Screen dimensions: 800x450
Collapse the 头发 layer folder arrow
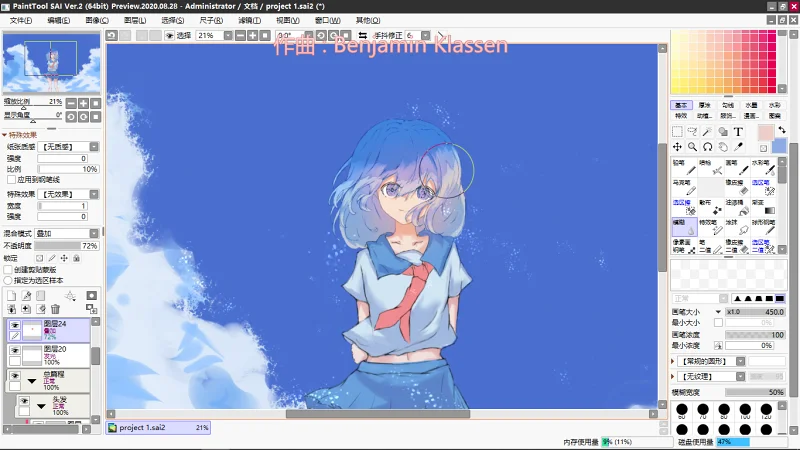point(41,406)
